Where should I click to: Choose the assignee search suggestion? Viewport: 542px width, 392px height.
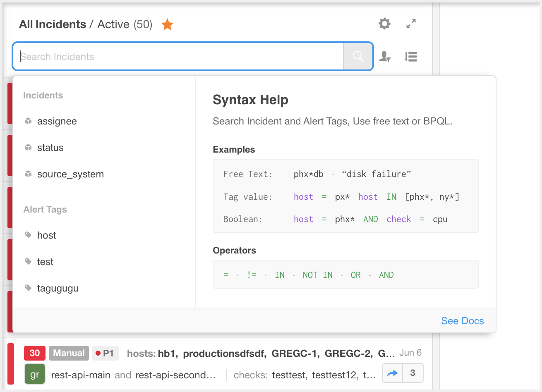pos(57,121)
